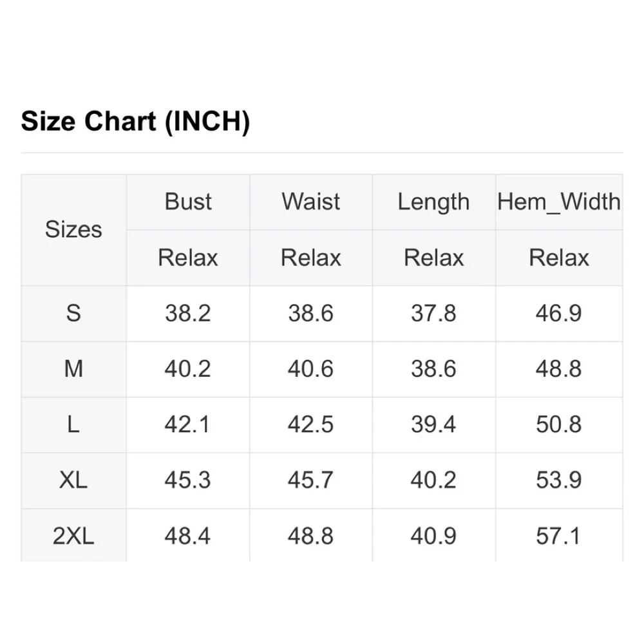Select the waist value 42.5 for L

tap(311, 424)
